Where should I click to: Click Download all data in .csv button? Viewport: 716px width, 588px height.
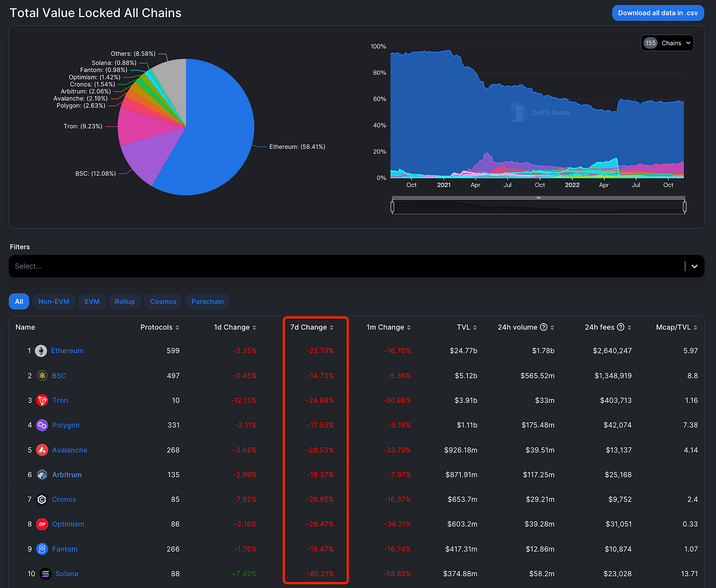(x=658, y=13)
